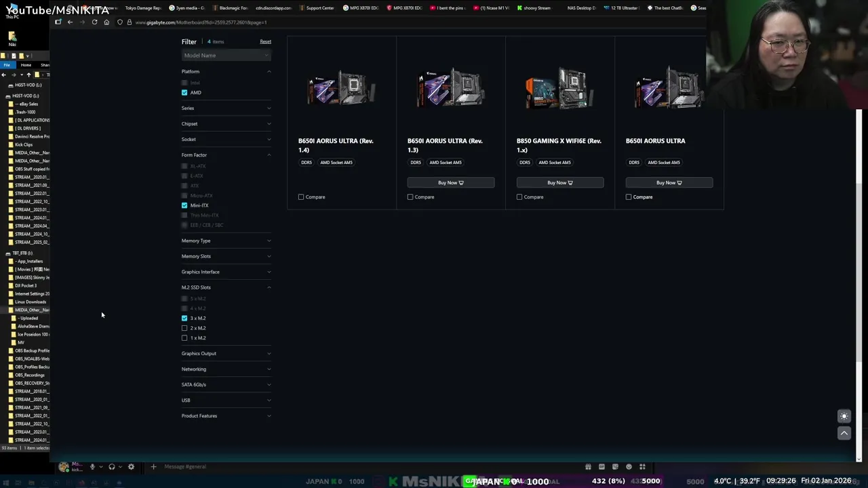
Task: Click the browser address bar URL
Action: pos(201,22)
